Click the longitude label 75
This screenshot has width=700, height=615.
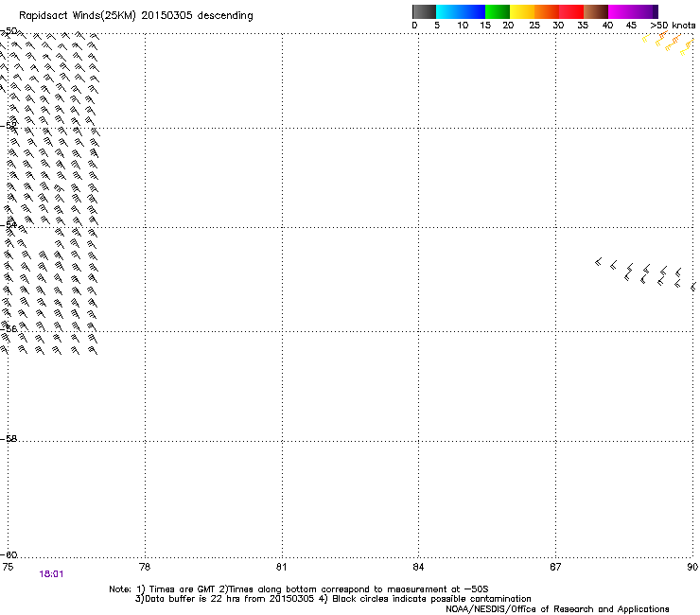coord(8,567)
